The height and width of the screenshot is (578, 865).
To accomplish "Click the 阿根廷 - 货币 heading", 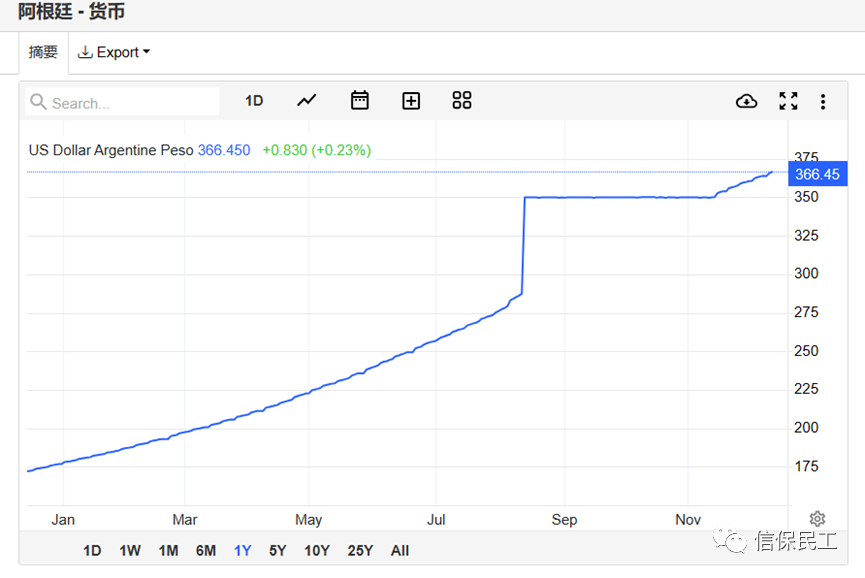I will (71, 11).
